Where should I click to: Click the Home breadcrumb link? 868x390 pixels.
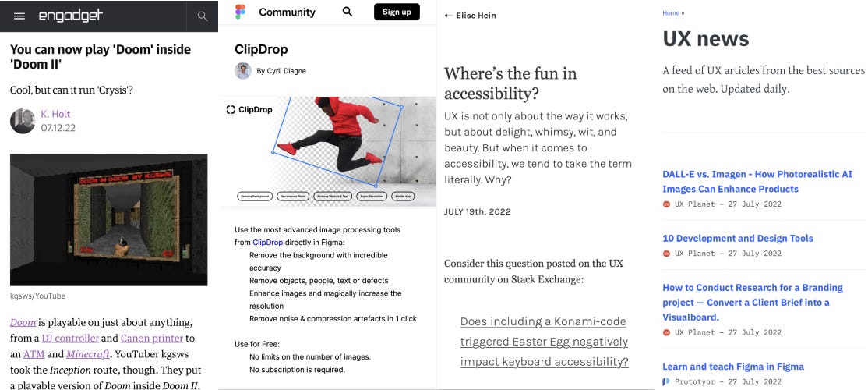tap(671, 12)
